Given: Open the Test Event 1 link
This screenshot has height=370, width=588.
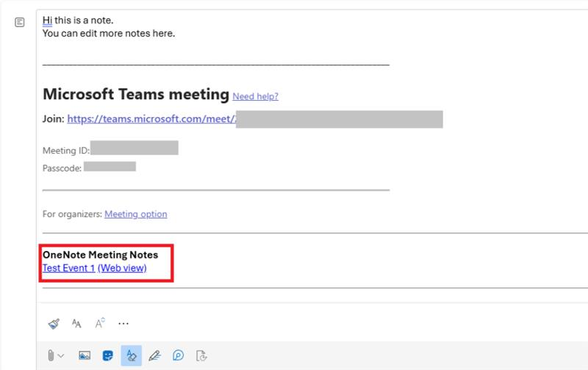Looking at the screenshot, I should 68,268.
